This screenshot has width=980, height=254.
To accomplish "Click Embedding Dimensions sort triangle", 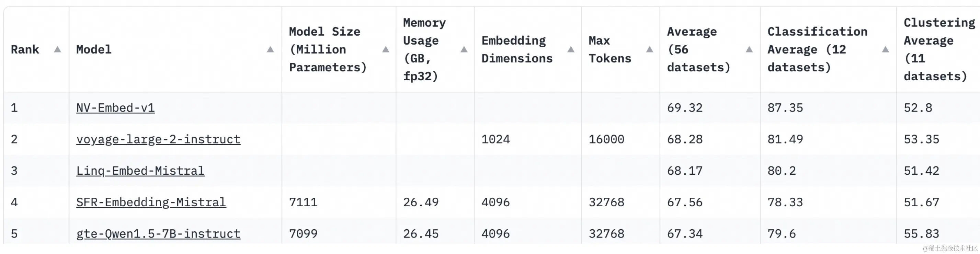I will (x=571, y=49).
